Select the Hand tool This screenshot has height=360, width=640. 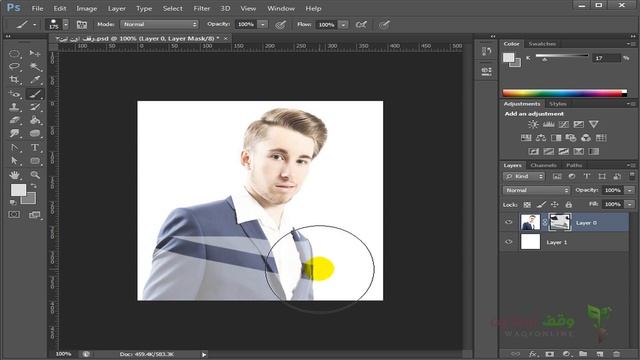14,175
